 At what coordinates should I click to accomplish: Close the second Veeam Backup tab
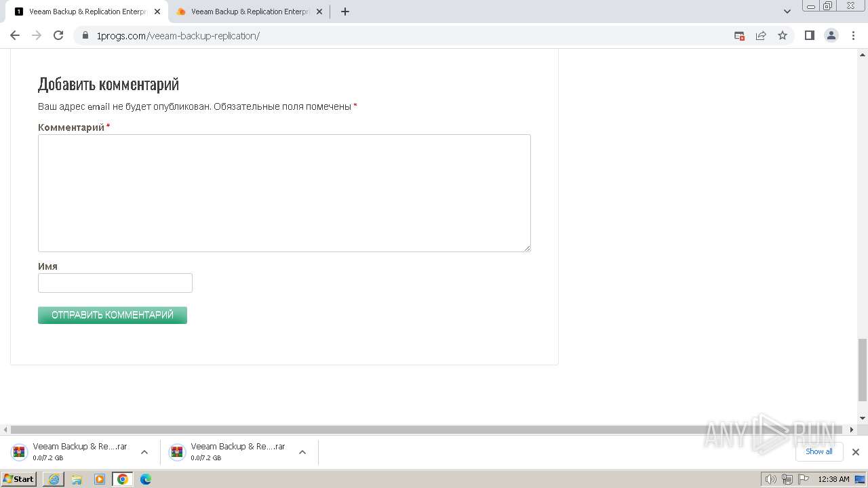point(319,12)
